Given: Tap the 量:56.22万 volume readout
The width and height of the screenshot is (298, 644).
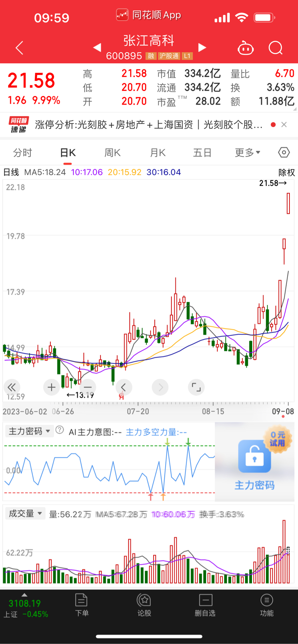Looking at the screenshot, I should 70,515.
